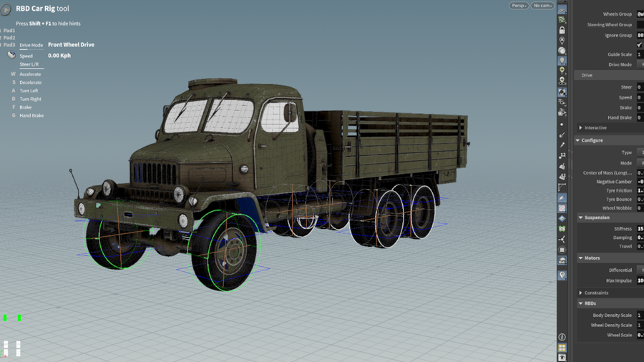The image size is (644, 362).
Task: Click the Stiffness value field
Action: [x=640, y=229]
